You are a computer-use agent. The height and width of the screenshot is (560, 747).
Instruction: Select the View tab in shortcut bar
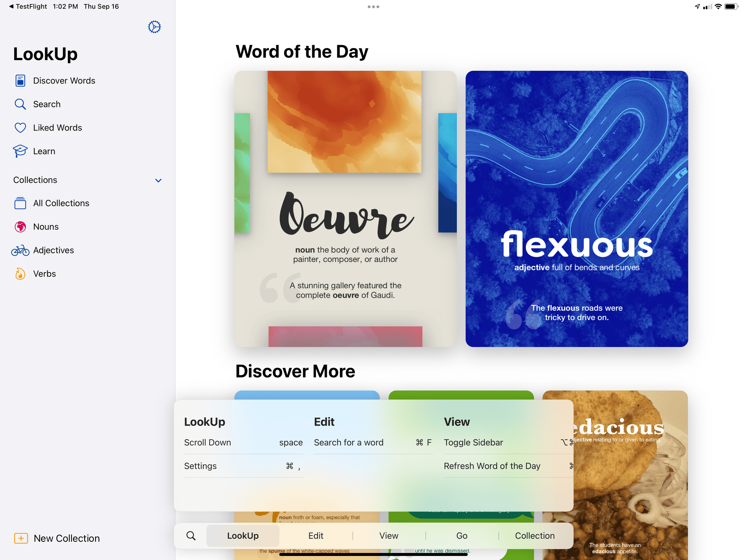click(x=389, y=536)
